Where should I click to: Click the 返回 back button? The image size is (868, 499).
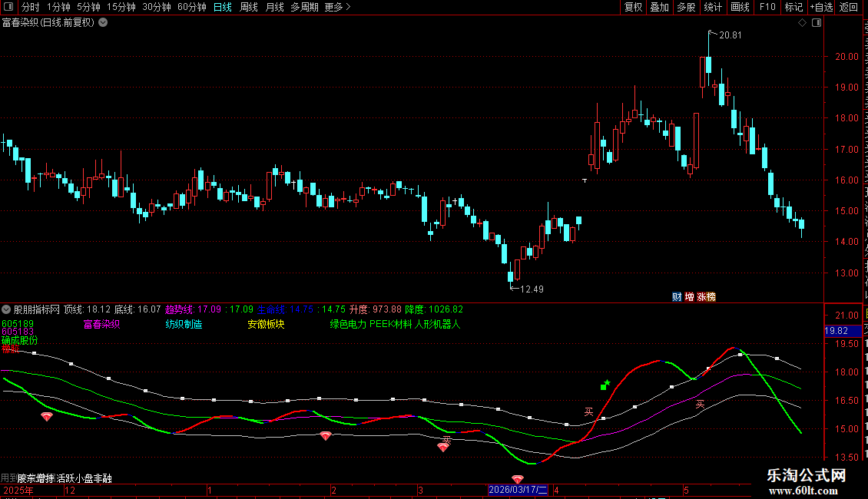[x=849, y=7]
